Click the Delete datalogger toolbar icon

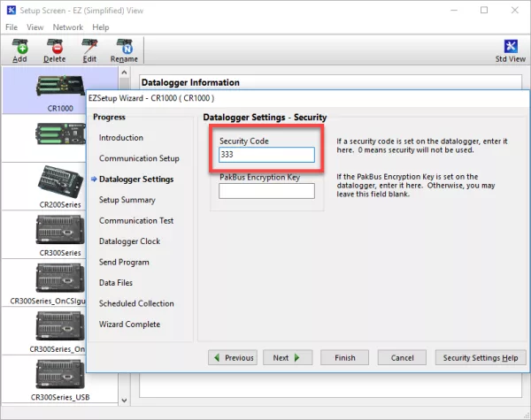(55, 50)
